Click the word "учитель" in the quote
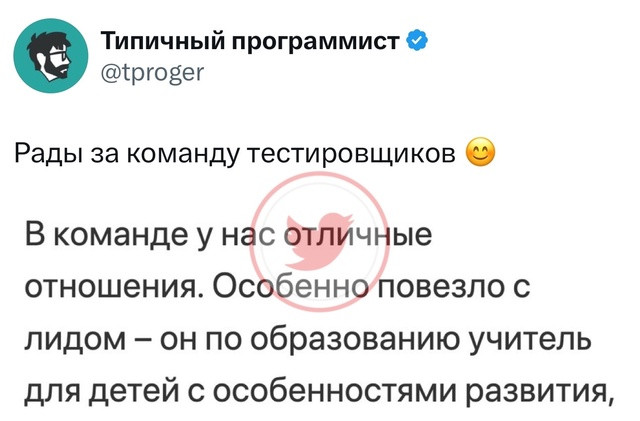This screenshot has height=421, width=640. tap(531, 340)
